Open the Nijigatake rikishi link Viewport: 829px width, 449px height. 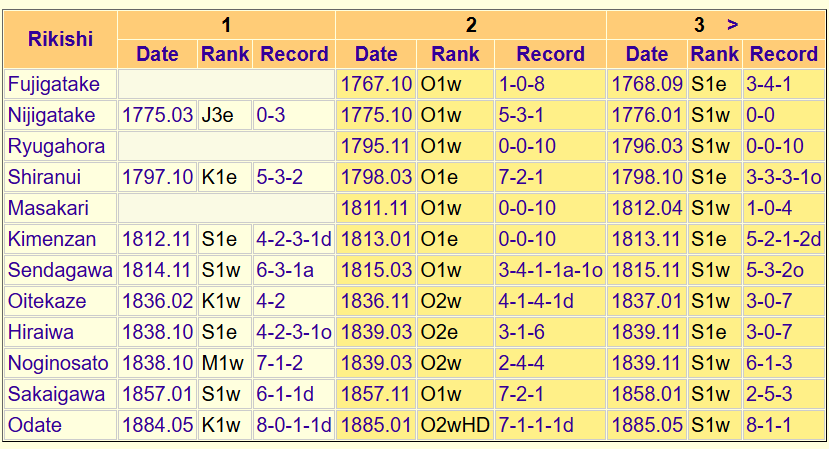click(51, 115)
